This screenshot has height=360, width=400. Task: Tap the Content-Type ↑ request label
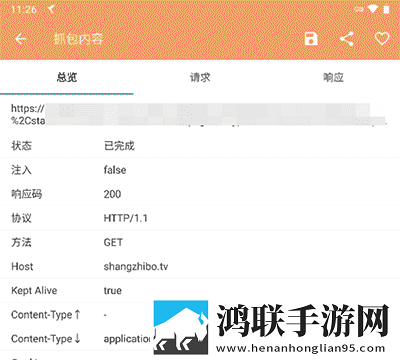pyautogui.click(x=46, y=315)
